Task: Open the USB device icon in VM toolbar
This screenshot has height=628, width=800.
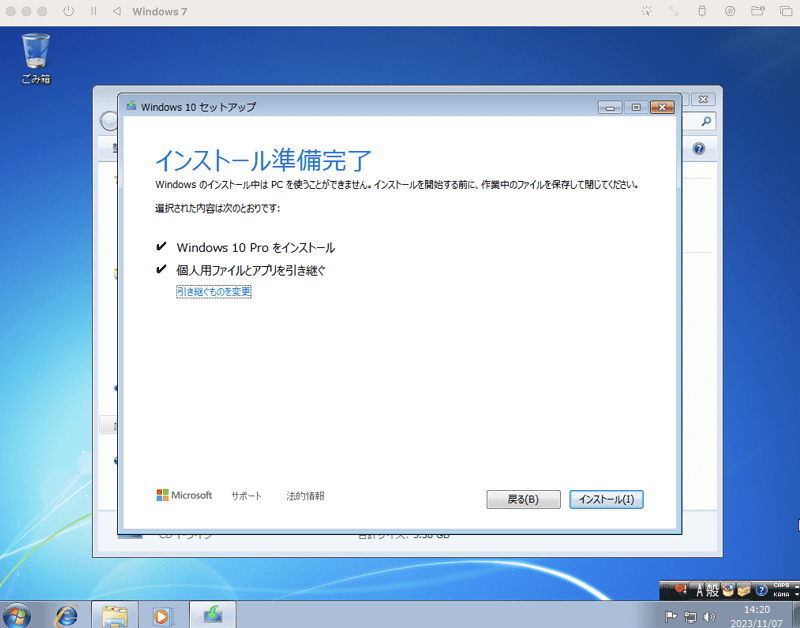Action: tap(702, 11)
